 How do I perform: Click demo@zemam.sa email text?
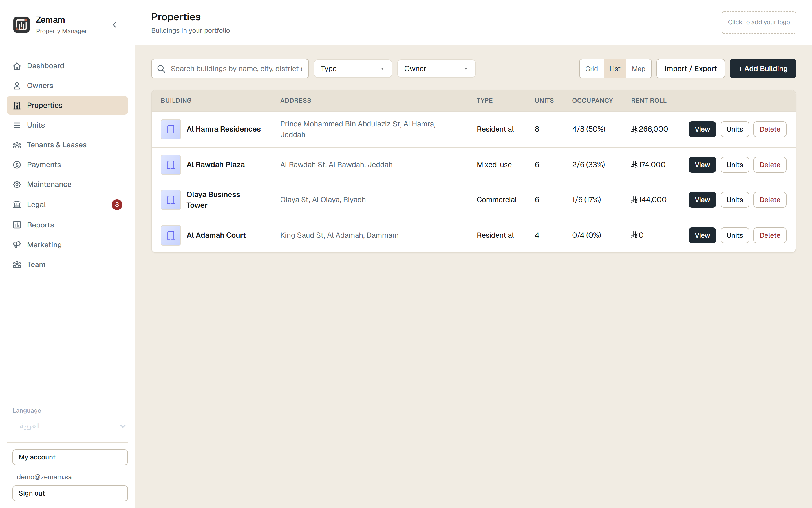[x=44, y=477]
